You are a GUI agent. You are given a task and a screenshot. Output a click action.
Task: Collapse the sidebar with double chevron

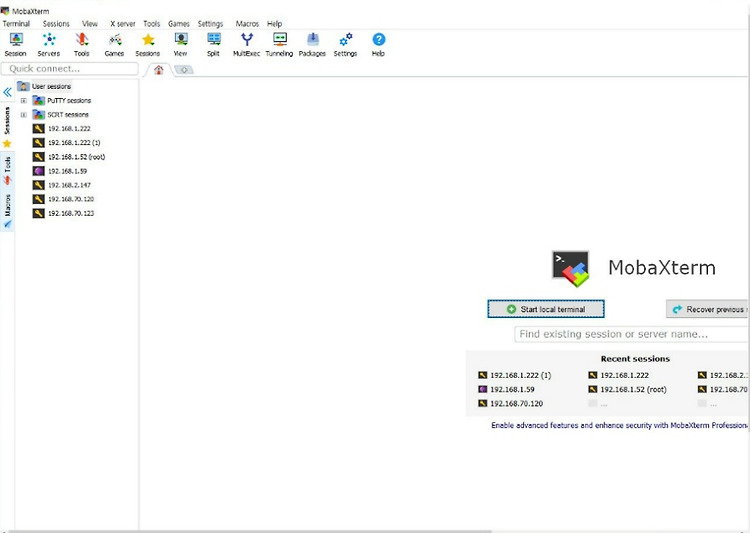click(x=7, y=92)
